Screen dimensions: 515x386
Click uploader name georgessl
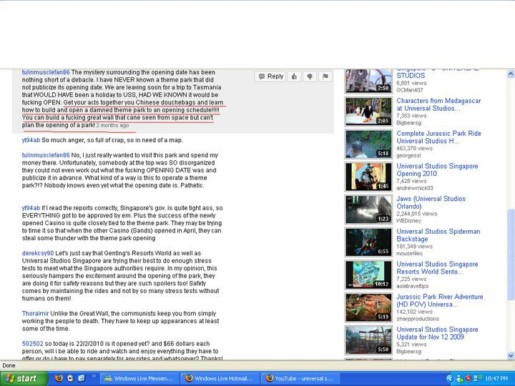click(408, 155)
